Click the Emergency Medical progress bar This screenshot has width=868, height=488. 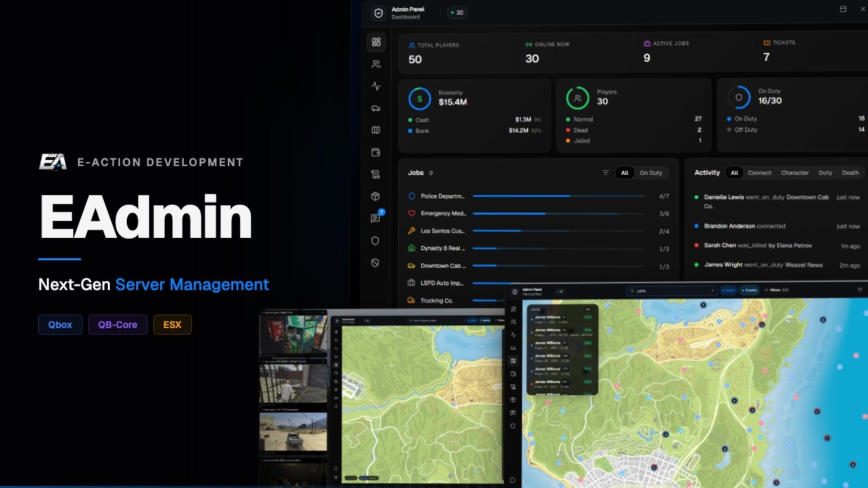(558, 213)
